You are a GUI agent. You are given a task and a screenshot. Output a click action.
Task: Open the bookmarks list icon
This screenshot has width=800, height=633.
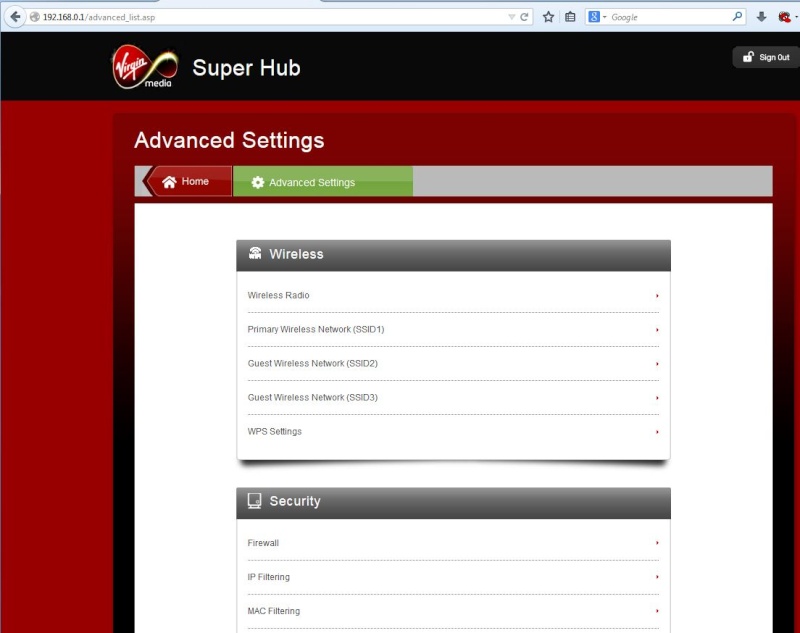click(570, 17)
